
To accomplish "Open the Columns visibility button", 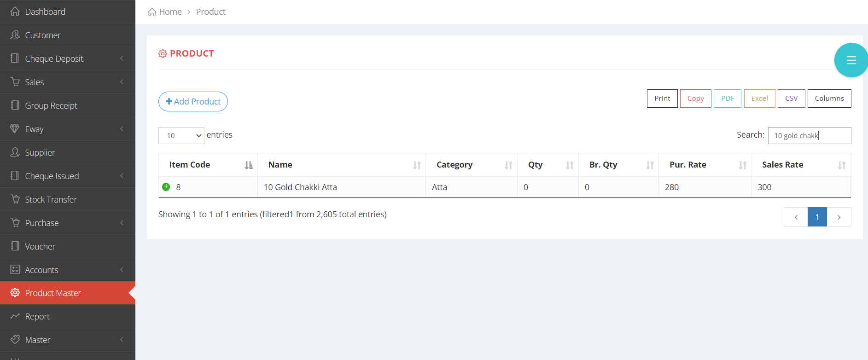I will [829, 99].
